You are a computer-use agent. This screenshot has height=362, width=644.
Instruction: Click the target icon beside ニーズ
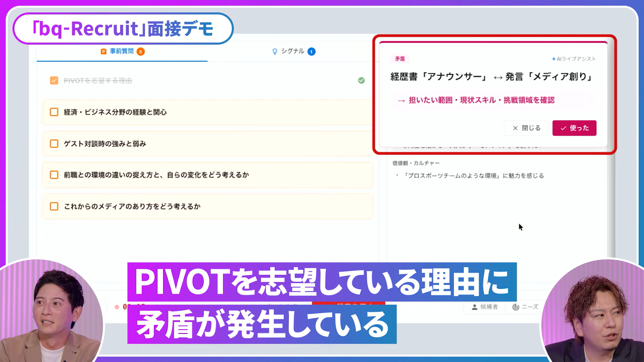click(x=516, y=307)
